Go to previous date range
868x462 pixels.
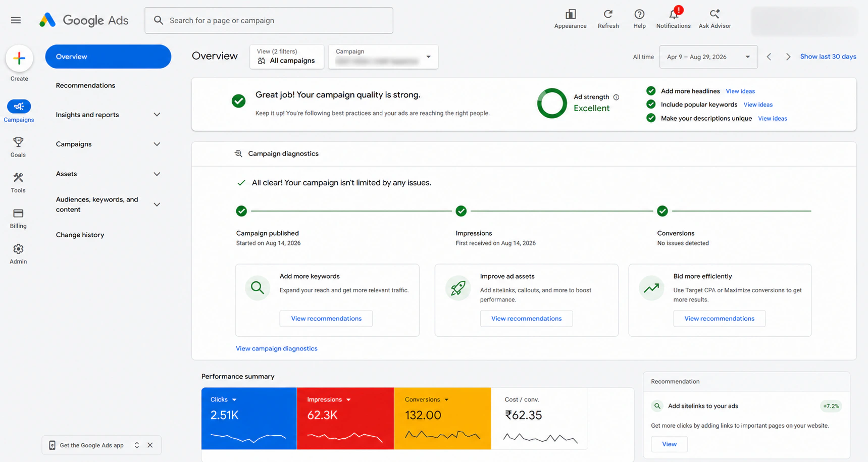point(769,57)
